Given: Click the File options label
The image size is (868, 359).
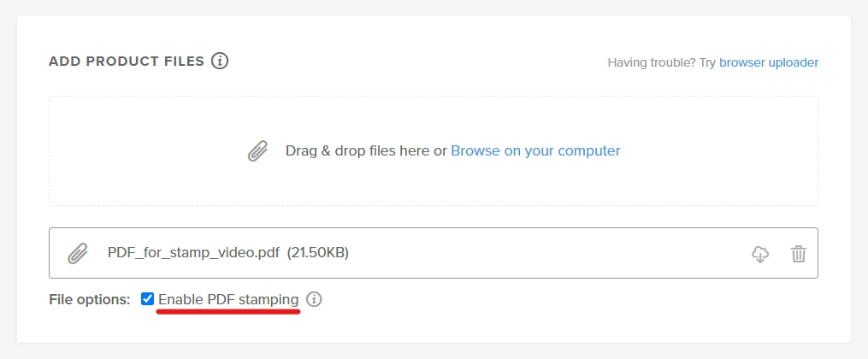Looking at the screenshot, I should click(90, 300).
